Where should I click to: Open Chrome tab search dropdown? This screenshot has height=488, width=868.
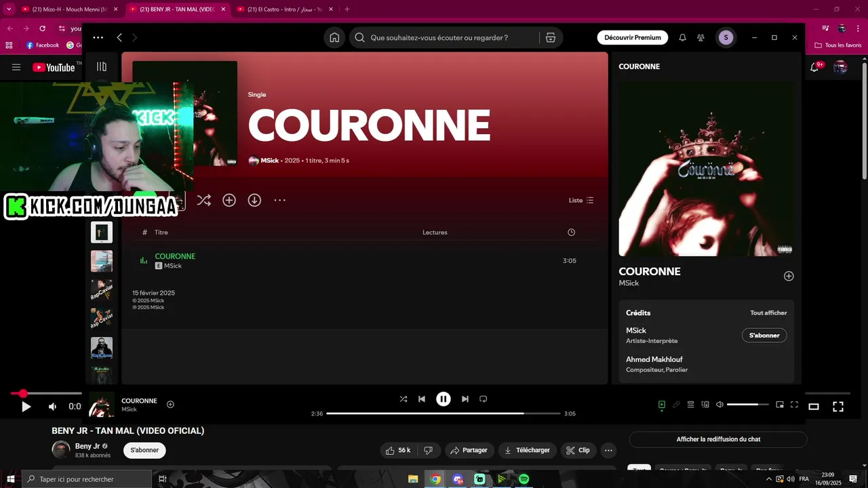coord(9,9)
